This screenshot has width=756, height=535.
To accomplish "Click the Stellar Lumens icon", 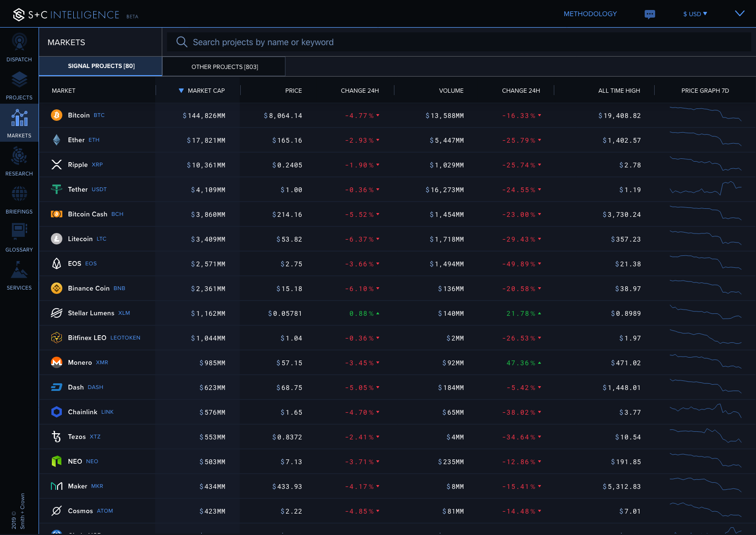I will pyautogui.click(x=57, y=313).
